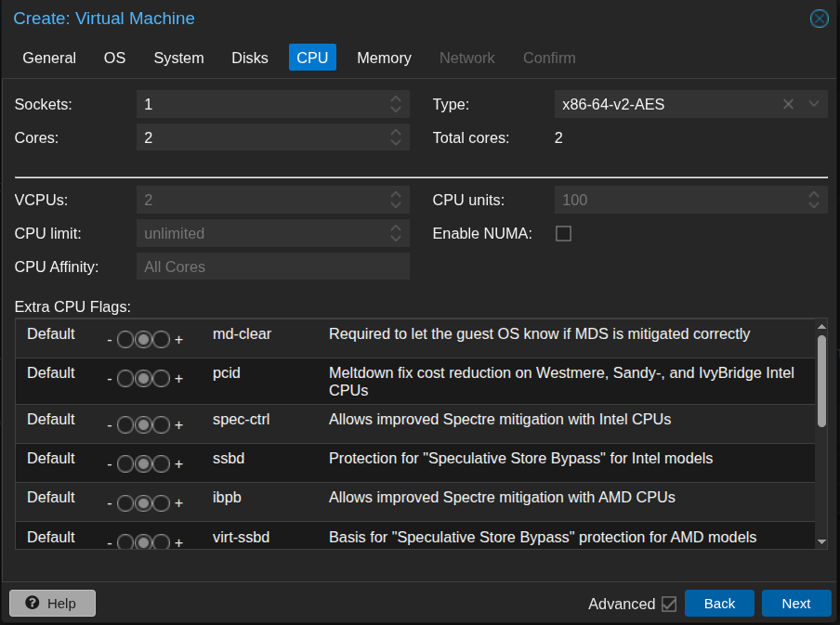Enable ssbd flag with right radio
The height and width of the screenshot is (625, 840).
coord(162,464)
